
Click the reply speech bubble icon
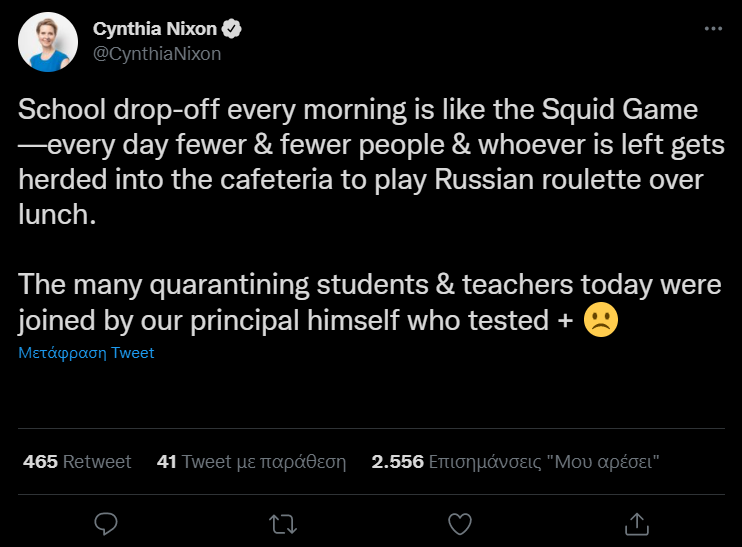107,522
